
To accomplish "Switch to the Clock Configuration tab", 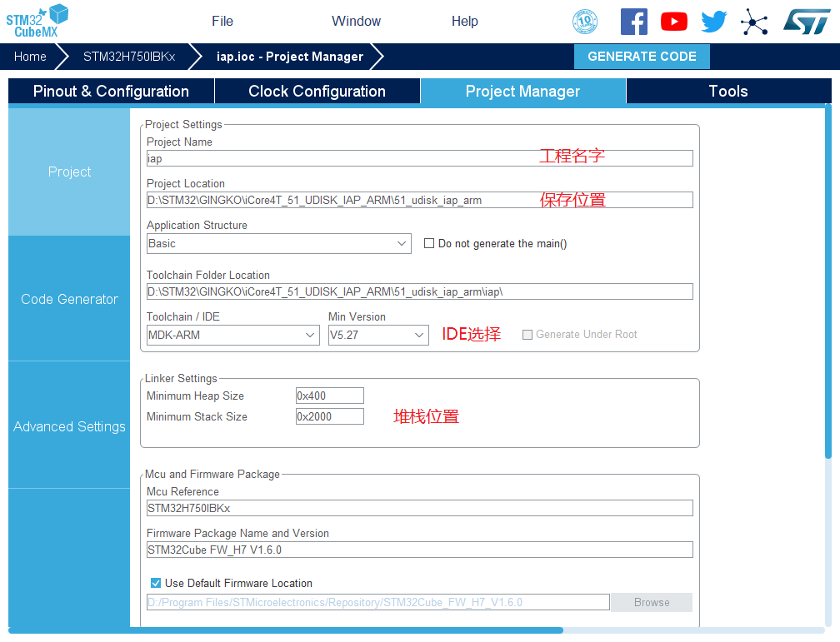I will (317, 92).
